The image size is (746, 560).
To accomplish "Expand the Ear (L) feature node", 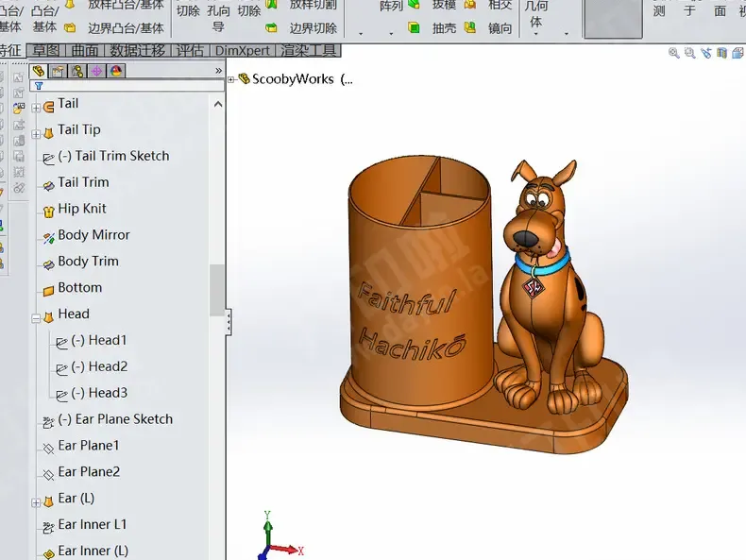I will pos(36,502).
